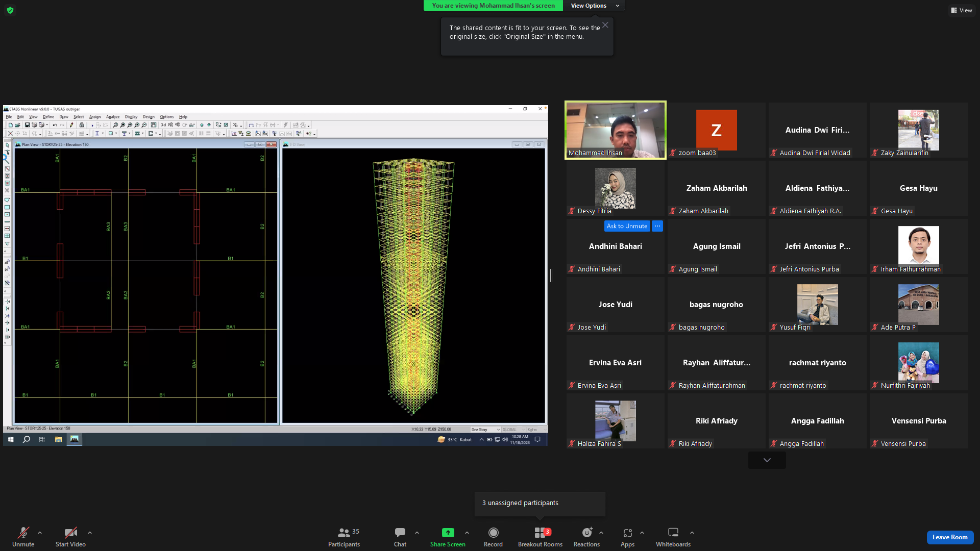
Task: Click the 'all' select-all icon
Action: 7,262
